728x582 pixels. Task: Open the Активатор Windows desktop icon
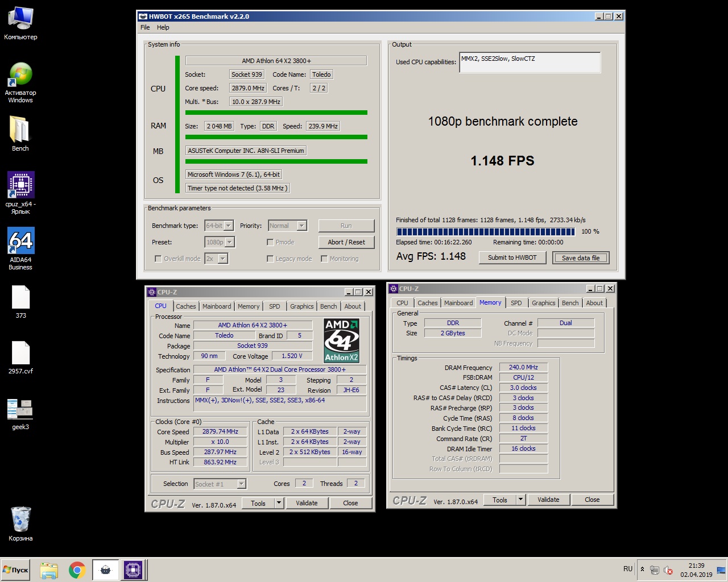pos(20,83)
